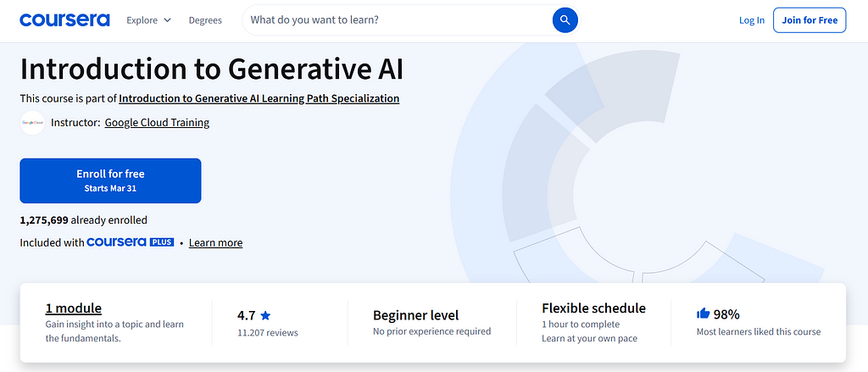Click the 11,207 reviews text
The height and width of the screenshot is (372, 868).
[267, 333]
